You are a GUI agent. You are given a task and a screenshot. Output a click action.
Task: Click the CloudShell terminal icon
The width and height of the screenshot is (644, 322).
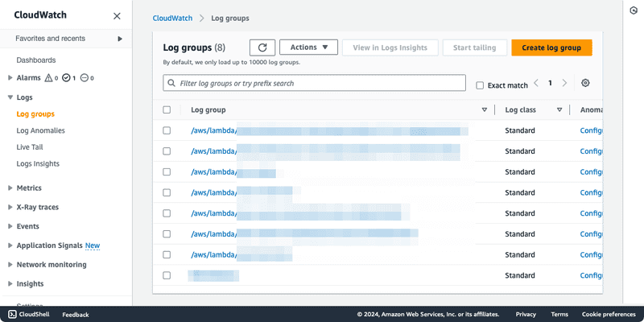[x=12, y=314]
